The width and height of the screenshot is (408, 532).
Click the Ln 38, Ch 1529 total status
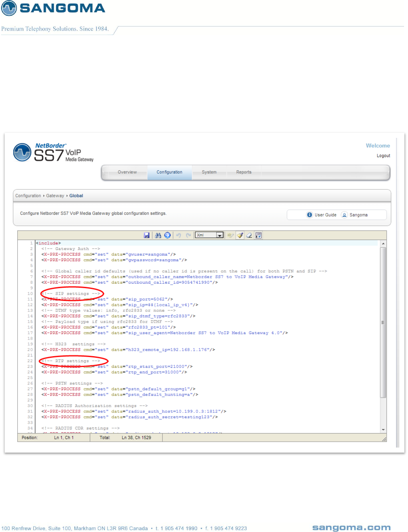coord(136,437)
